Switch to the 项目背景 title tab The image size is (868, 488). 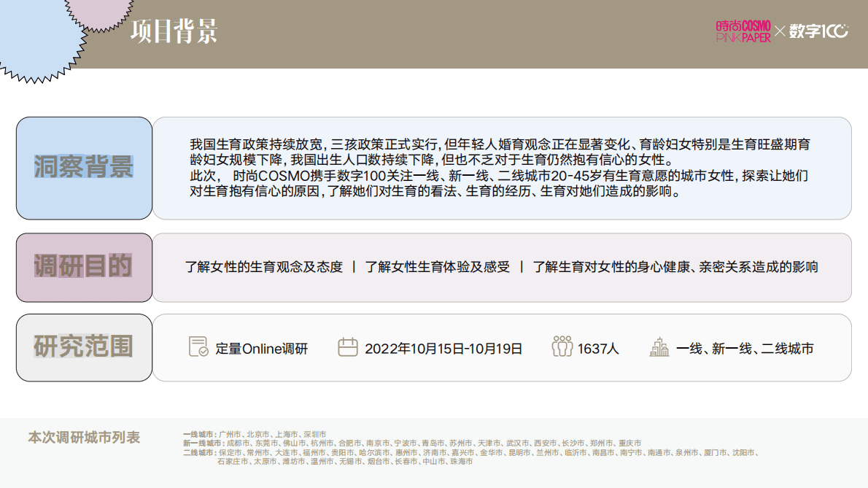click(174, 32)
